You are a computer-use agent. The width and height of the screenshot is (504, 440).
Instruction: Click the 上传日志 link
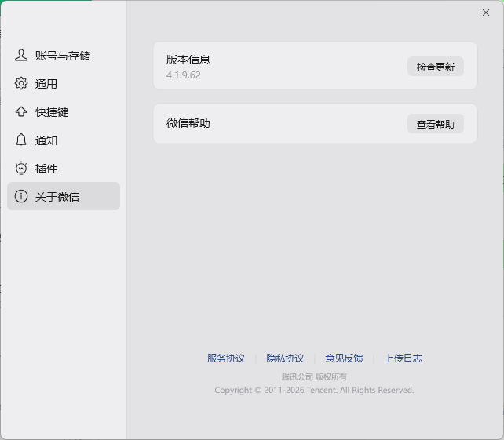(x=404, y=358)
